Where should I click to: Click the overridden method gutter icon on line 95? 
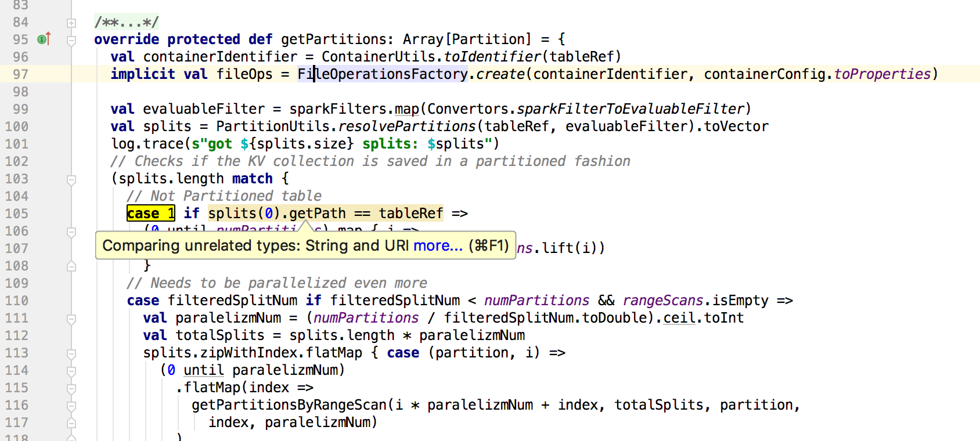[x=44, y=39]
